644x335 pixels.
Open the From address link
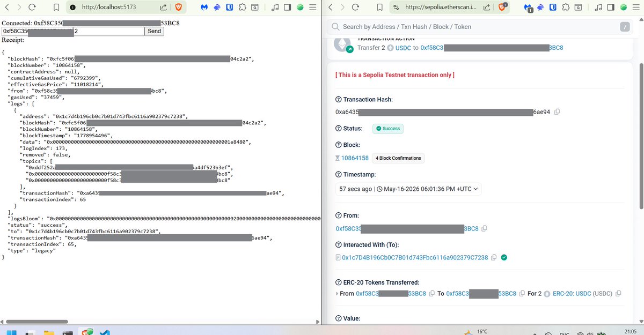point(407,229)
